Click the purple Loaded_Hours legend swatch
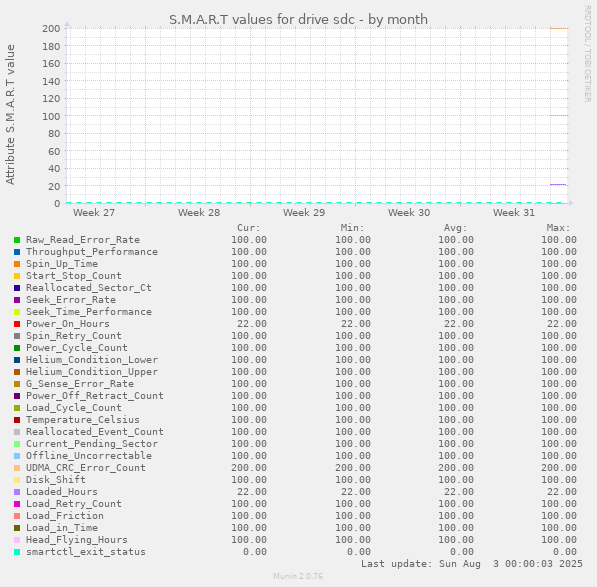The image size is (597, 587). coord(17,492)
